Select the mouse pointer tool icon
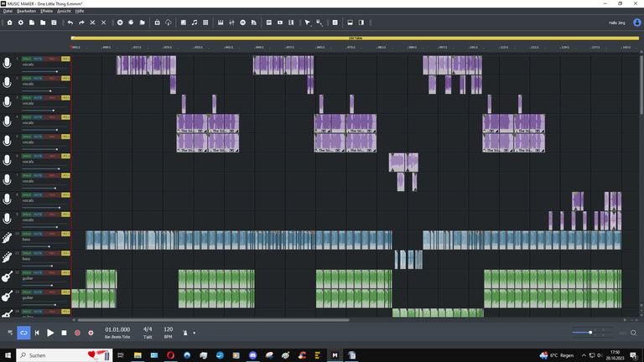This screenshot has width=644, height=362. tap(307, 23)
